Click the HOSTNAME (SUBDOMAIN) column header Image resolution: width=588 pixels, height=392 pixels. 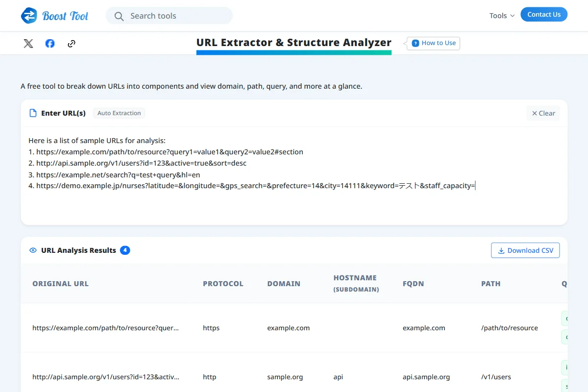coord(356,283)
